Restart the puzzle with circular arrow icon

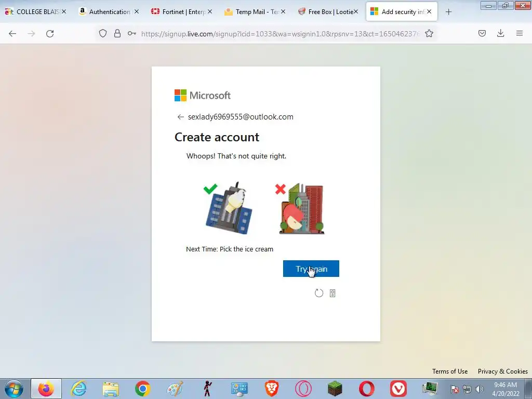pyautogui.click(x=319, y=293)
